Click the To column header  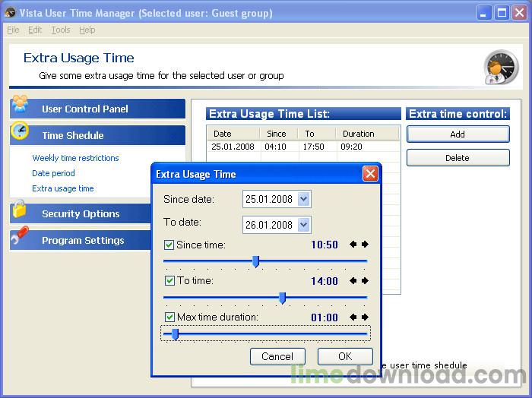pyautogui.click(x=317, y=134)
